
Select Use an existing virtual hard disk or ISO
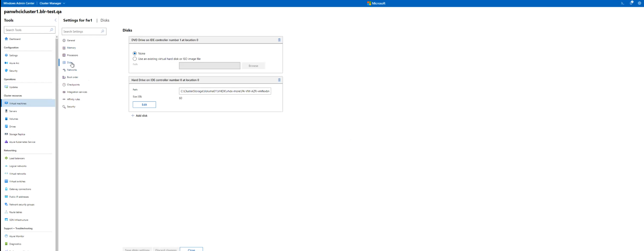(135, 59)
